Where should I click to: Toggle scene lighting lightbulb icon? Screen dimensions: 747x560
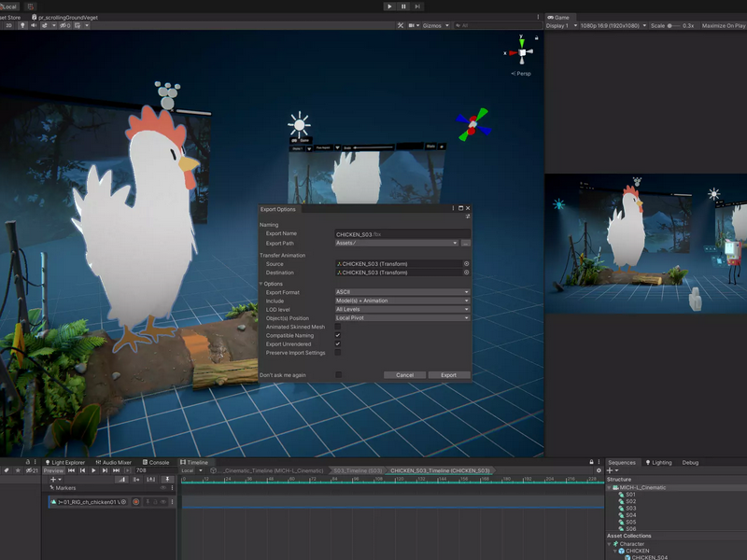point(22,25)
